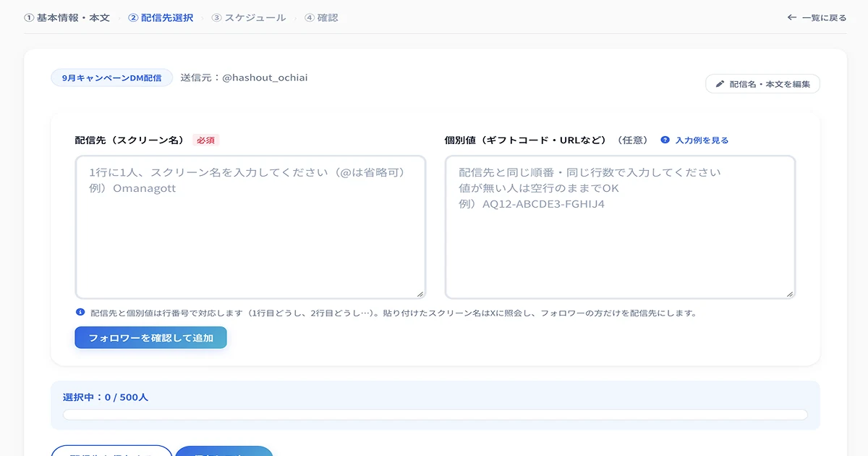Screen dimensions: 868x456
Task: Select step 2 配信先選択
Action: [161, 17]
